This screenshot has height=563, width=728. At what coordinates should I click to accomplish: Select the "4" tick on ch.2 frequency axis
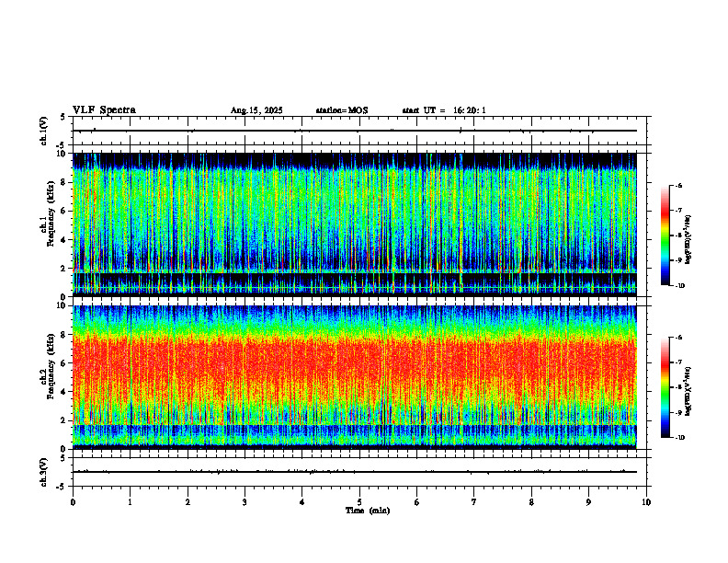[x=64, y=392]
